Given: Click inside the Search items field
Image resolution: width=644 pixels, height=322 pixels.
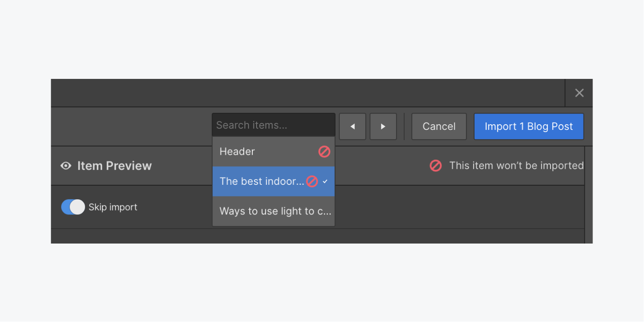Looking at the screenshot, I should tap(273, 125).
